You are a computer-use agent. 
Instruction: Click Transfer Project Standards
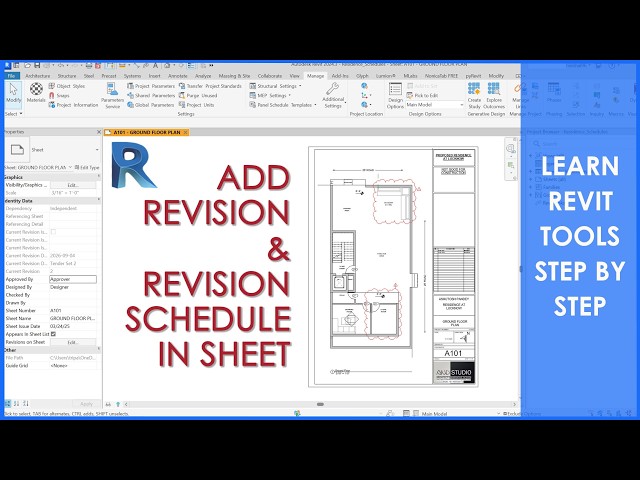[x=210, y=86]
